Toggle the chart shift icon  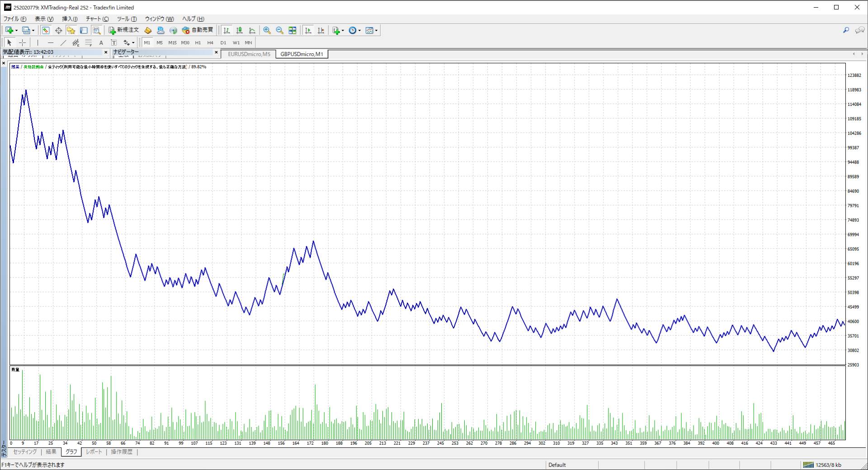(321, 30)
